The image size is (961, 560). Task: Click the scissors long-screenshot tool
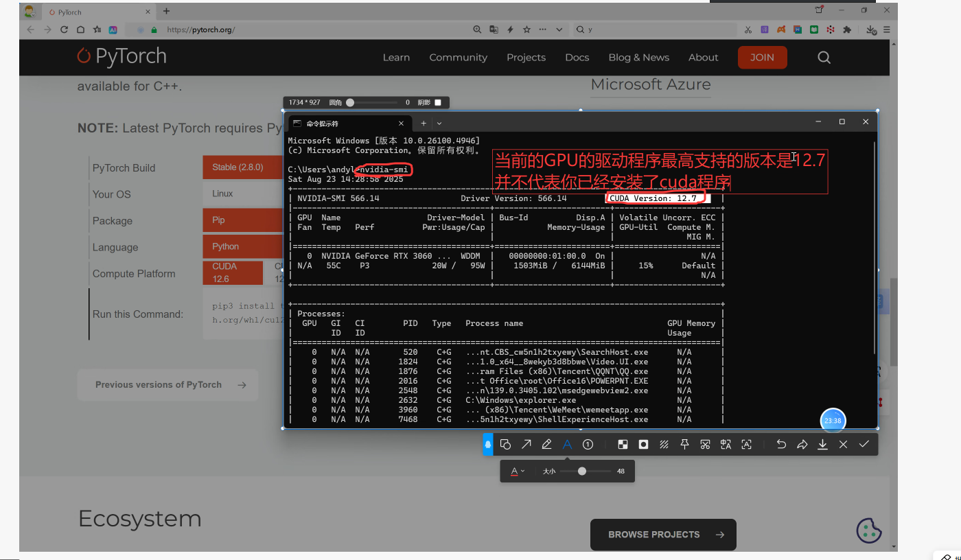point(705,444)
